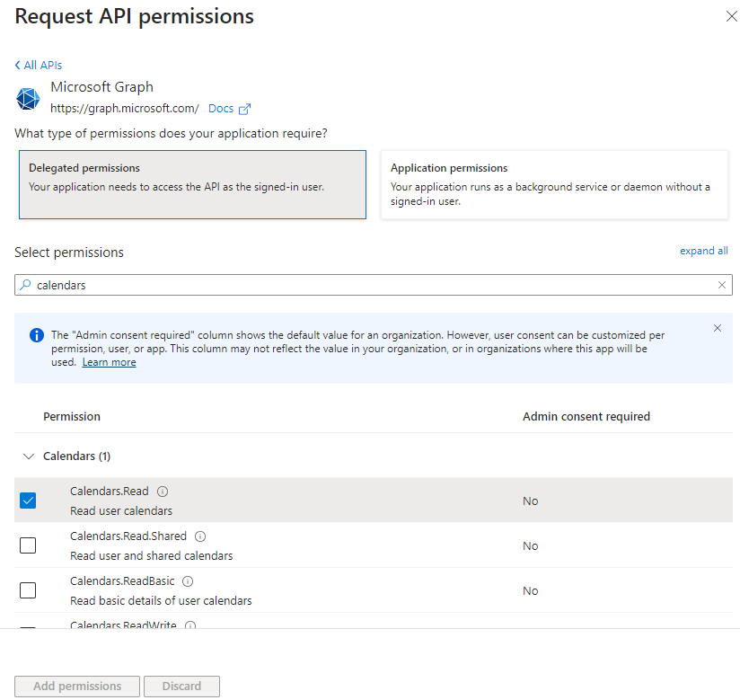Click the No value in Calendars.Read.Shared row
Viewport: 740px width, 700px height.
pyautogui.click(x=531, y=546)
